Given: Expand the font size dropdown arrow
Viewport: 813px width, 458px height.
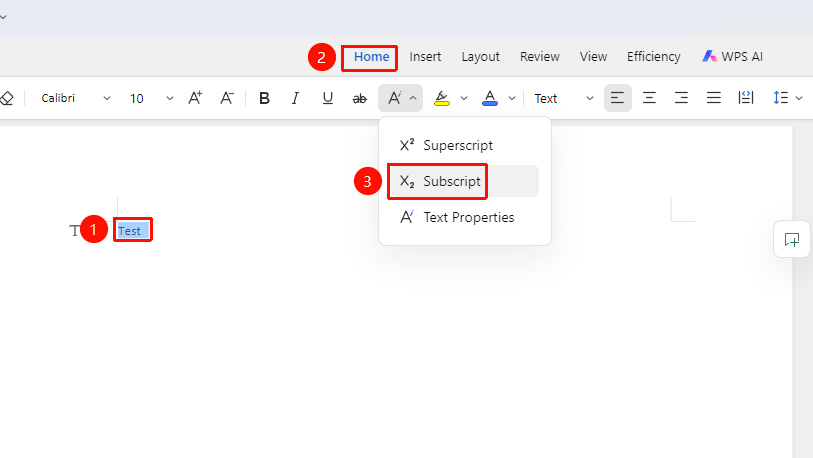Looking at the screenshot, I should 170,98.
